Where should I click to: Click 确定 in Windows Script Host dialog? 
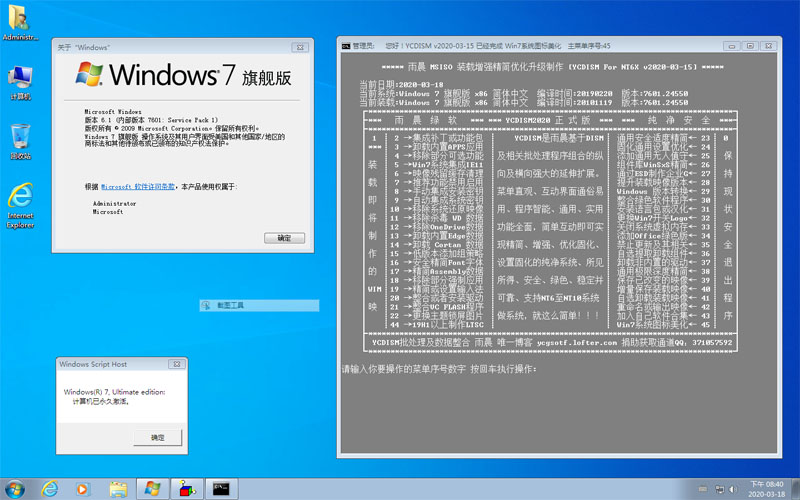pyautogui.click(x=158, y=437)
